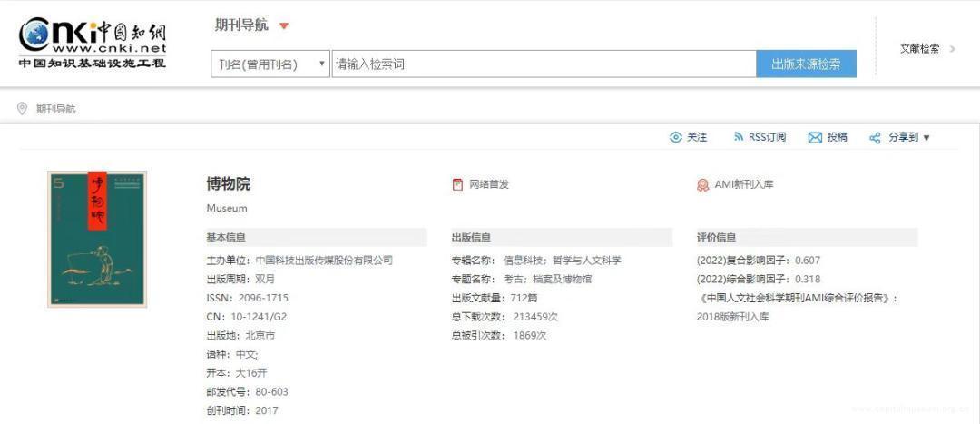The width and height of the screenshot is (980, 424).
Task: Click the arrow next to 文献检索
Action: (952, 49)
